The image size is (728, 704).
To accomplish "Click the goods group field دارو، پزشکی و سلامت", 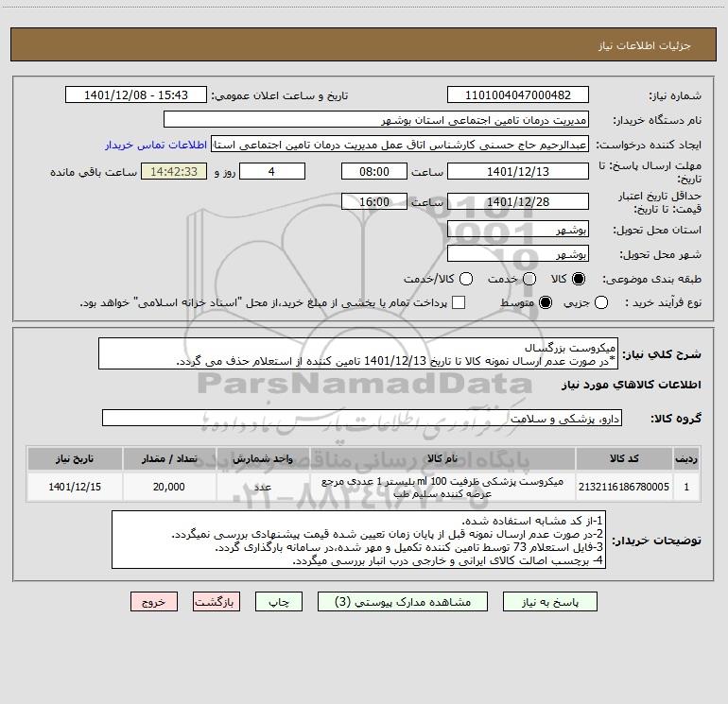I will pyautogui.click(x=362, y=418).
